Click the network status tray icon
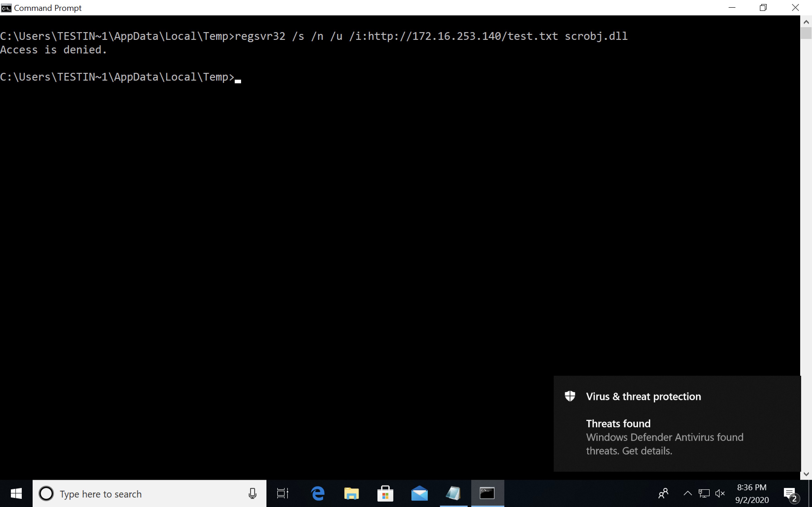Image resolution: width=812 pixels, height=507 pixels. pyautogui.click(x=704, y=494)
